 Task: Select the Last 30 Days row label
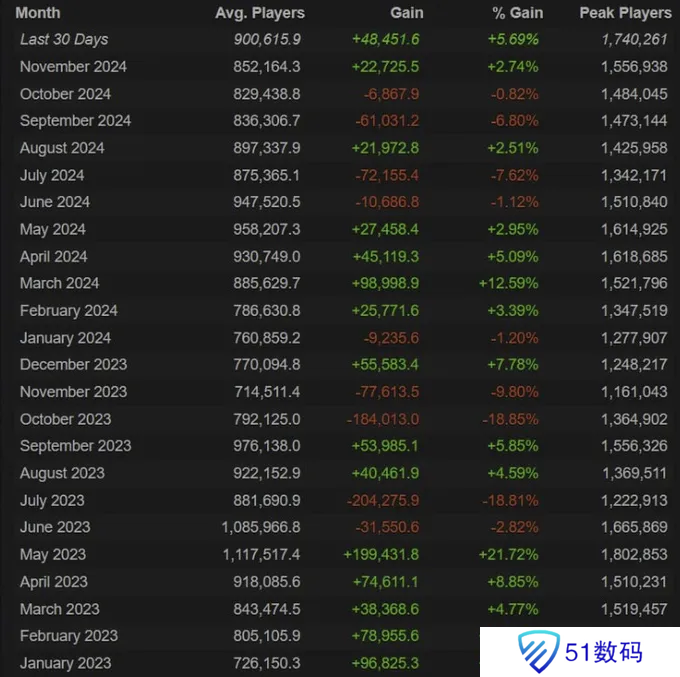tap(64, 40)
